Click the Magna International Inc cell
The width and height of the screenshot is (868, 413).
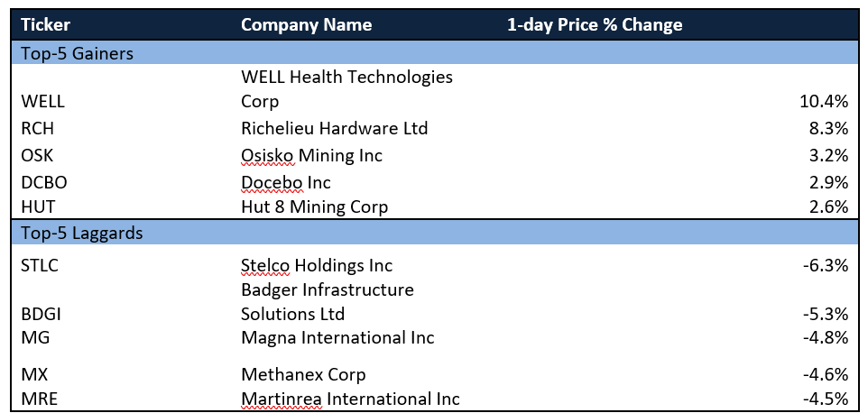337,337
